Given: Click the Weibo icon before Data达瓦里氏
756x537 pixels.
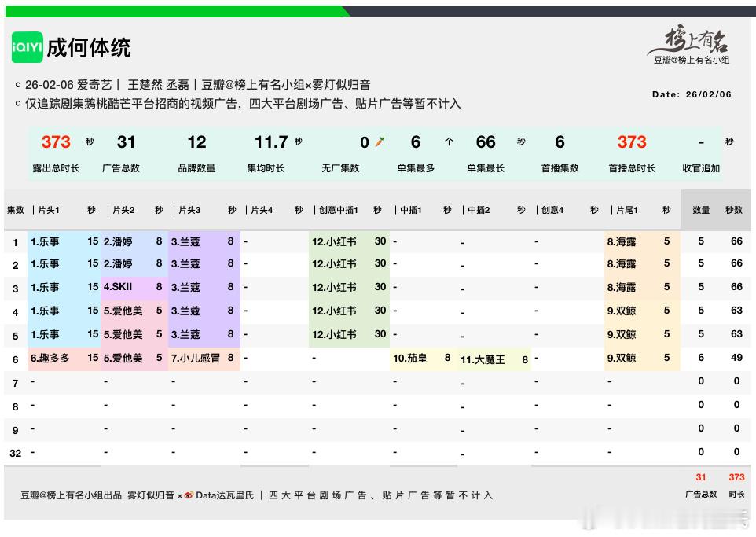Looking at the screenshot, I should point(189,495).
